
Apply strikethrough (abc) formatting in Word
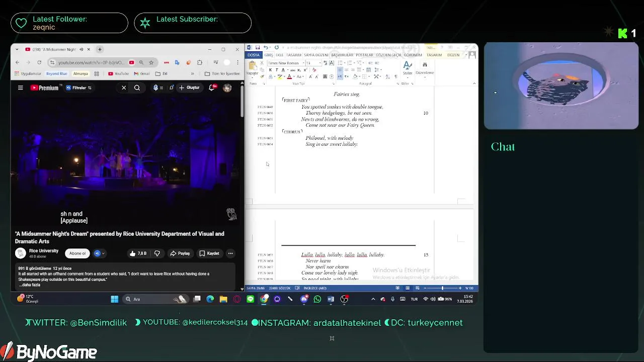293,70
